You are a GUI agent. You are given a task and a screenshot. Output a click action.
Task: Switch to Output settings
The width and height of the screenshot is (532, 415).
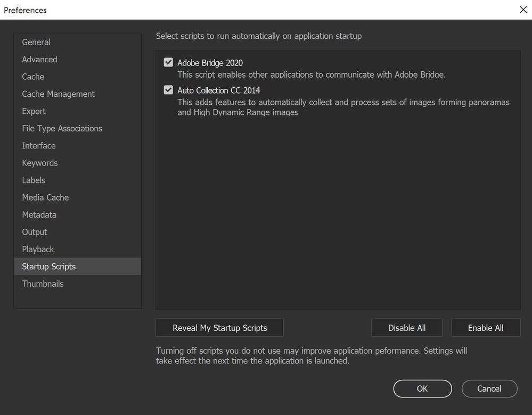click(77, 233)
